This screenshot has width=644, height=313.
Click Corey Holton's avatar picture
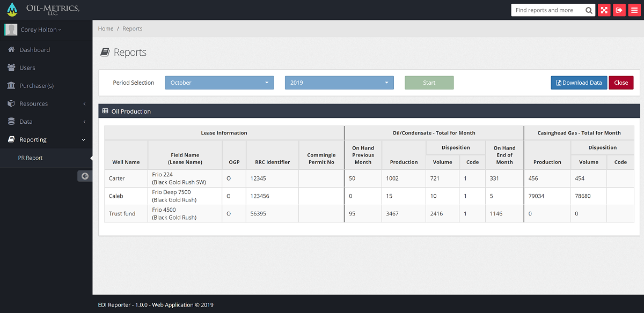(x=11, y=29)
